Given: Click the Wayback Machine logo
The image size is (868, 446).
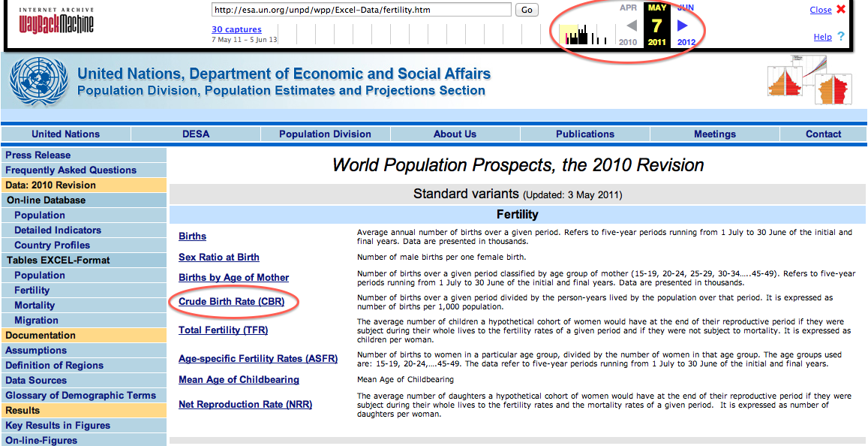Looking at the screenshot, I should (56, 21).
